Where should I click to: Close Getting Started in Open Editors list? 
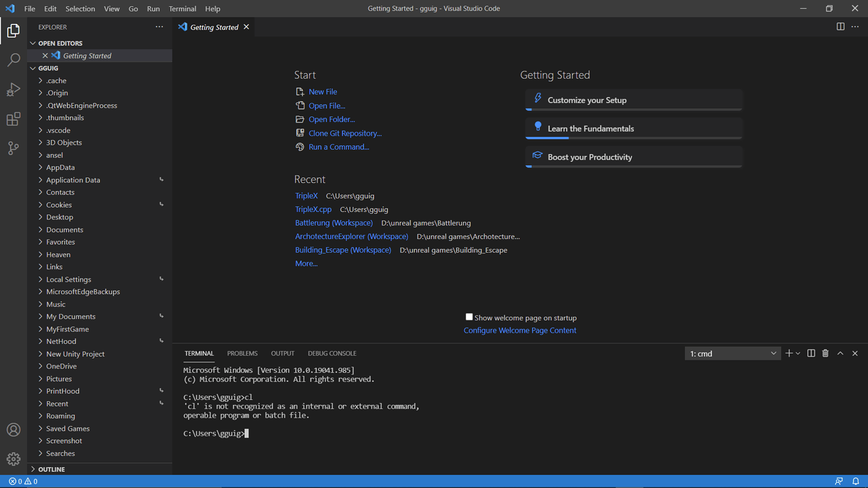click(x=45, y=55)
